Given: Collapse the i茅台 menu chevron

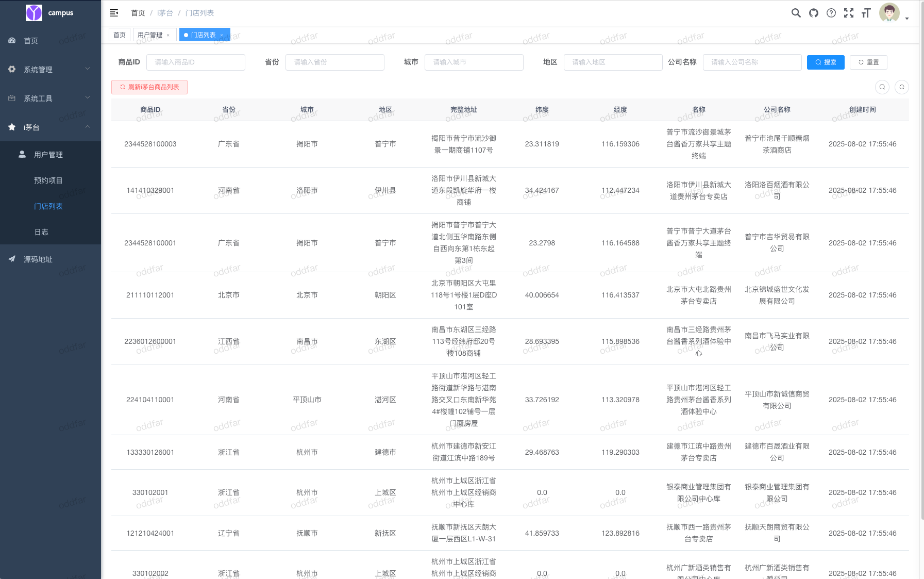Looking at the screenshot, I should point(88,126).
